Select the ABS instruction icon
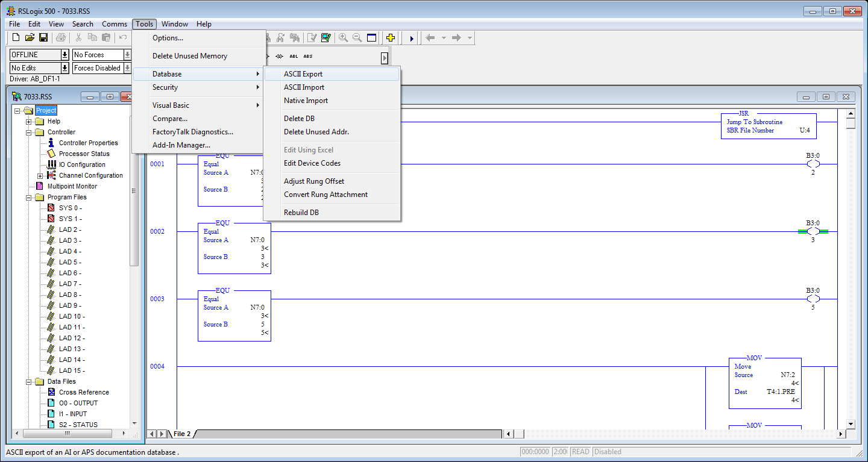Viewport: 868px width, 462px height. pos(308,56)
